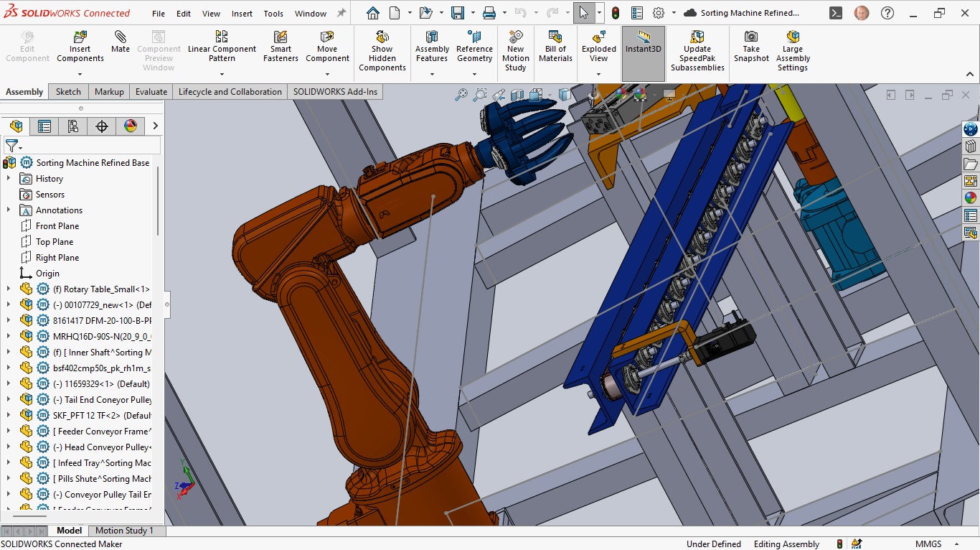This screenshot has width=980, height=550.
Task: Click Zoom to Area icon
Action: click(480, 94)
